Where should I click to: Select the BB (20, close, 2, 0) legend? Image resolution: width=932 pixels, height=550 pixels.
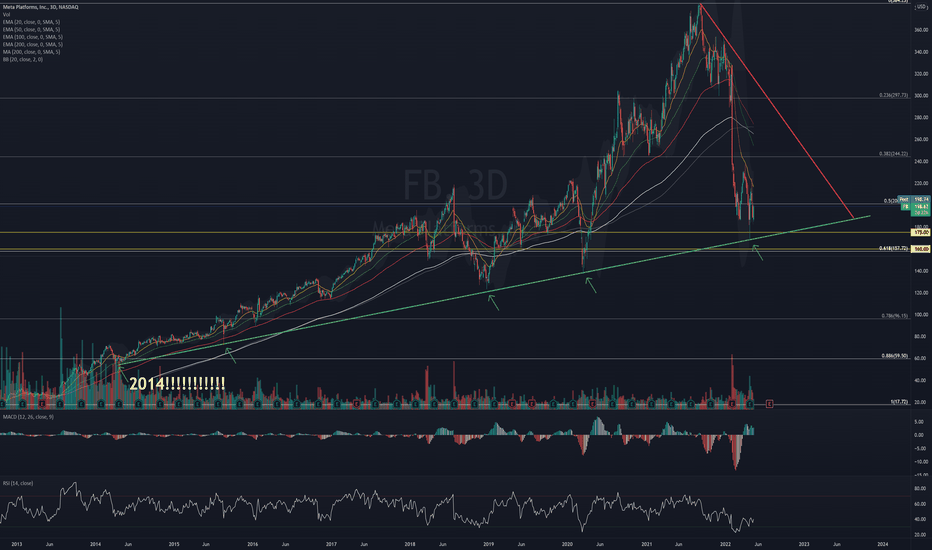pos(23,59)
